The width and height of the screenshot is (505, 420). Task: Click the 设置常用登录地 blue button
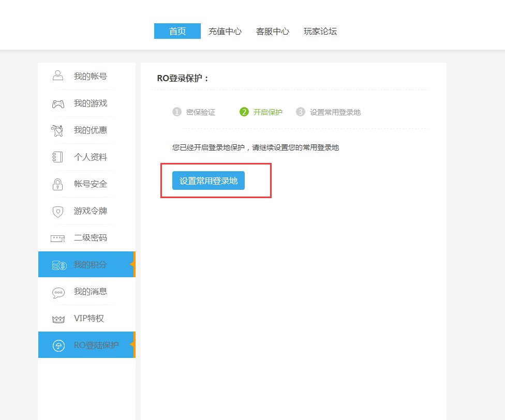[x=209, y=181]
